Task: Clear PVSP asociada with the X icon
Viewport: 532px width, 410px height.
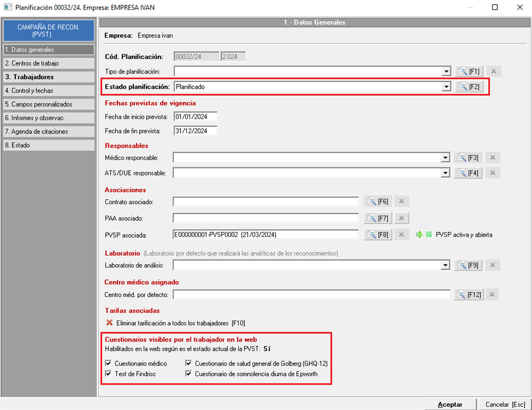Action: [x=401, y=235]
